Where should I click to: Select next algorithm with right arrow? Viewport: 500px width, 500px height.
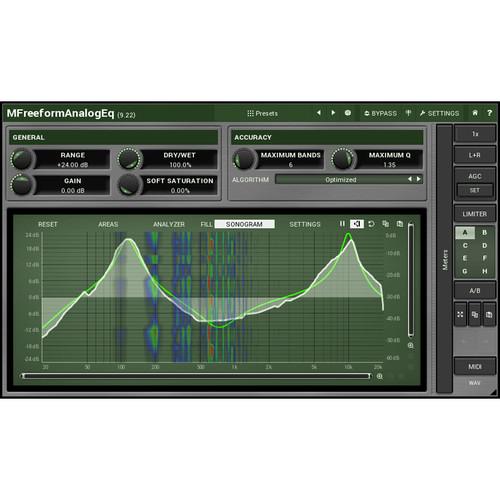coord(418,179)
